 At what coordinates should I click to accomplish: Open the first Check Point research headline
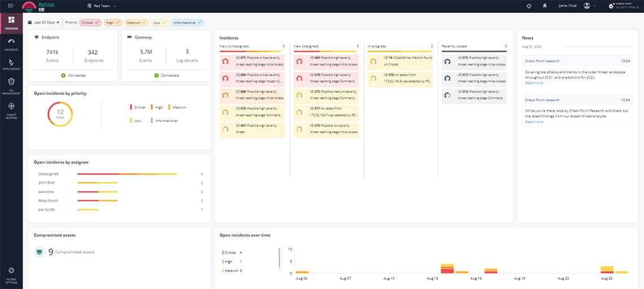(542, 61)
